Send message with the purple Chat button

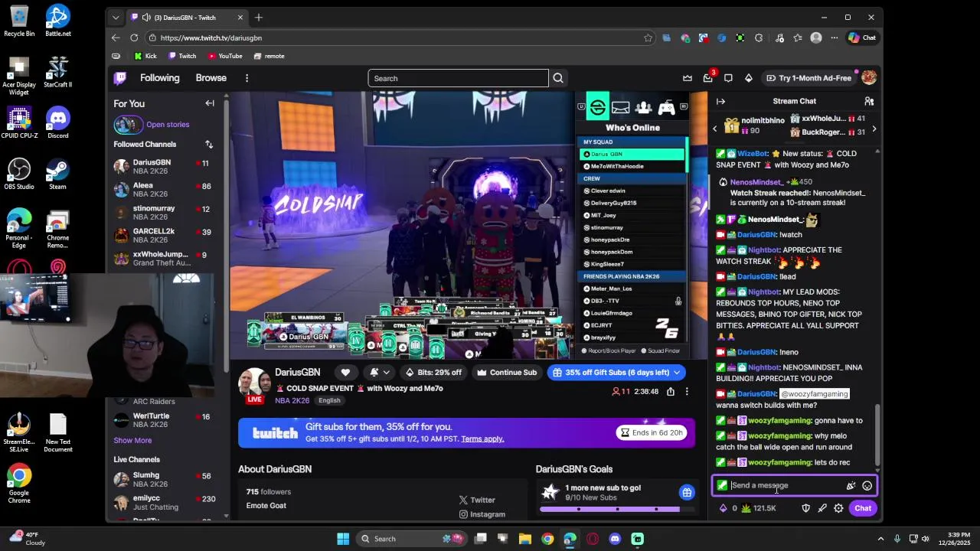click(863, 508)
